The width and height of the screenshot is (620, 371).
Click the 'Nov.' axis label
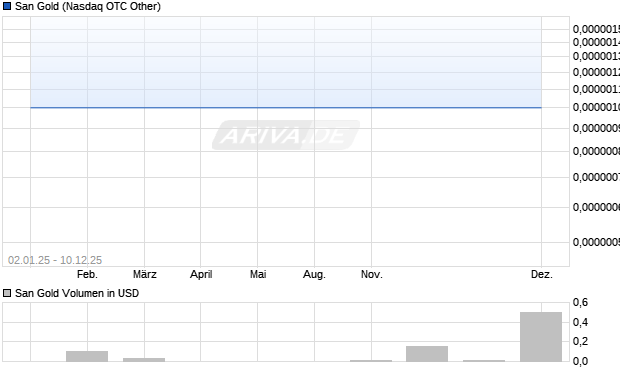[x=372, y=274]
